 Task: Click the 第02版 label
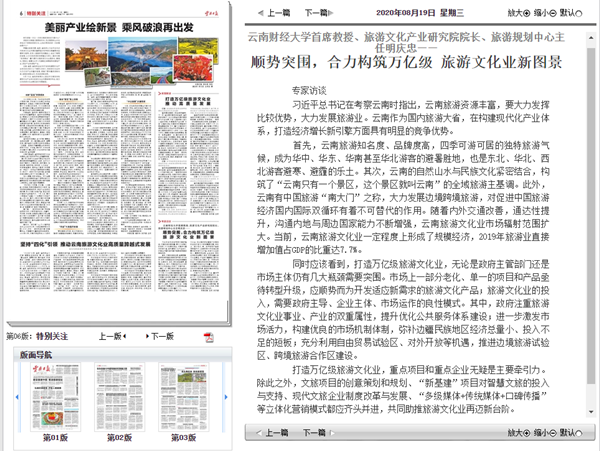pyautogui.click(x=119, y=438)
